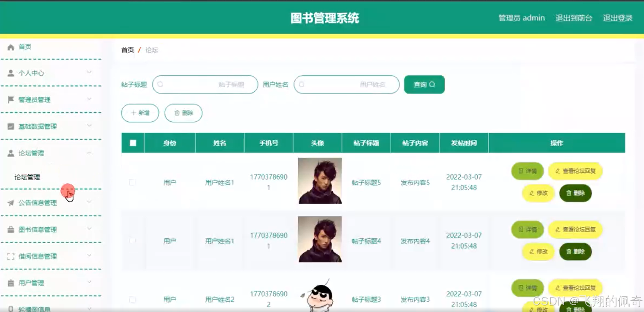The image size is (644, 312).
Task: Toggle the select-all checkbox in table header
Action: [133, 143]
